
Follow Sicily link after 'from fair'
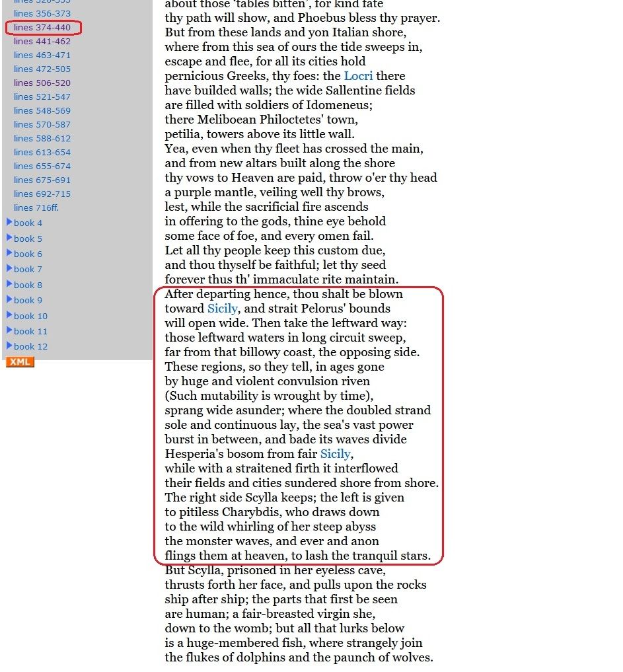pyautogui.click(x=336, y=454)
